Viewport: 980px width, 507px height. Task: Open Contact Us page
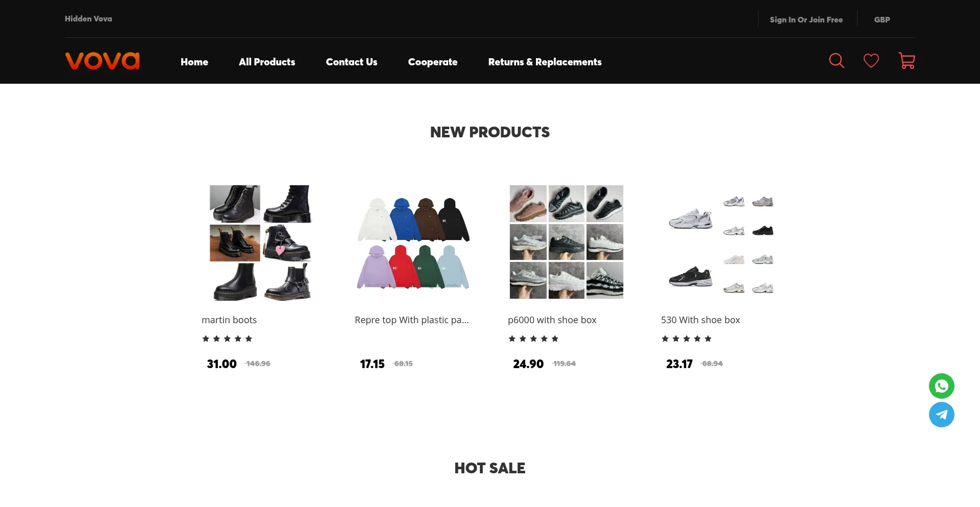coord(352,61)
